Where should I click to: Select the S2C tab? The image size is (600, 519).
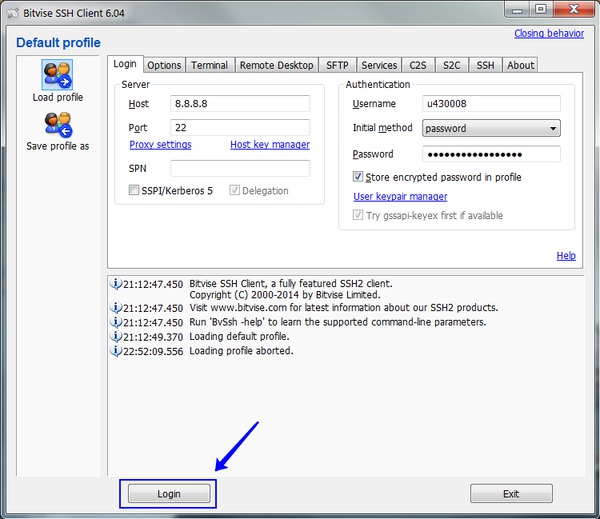(452, 65)
